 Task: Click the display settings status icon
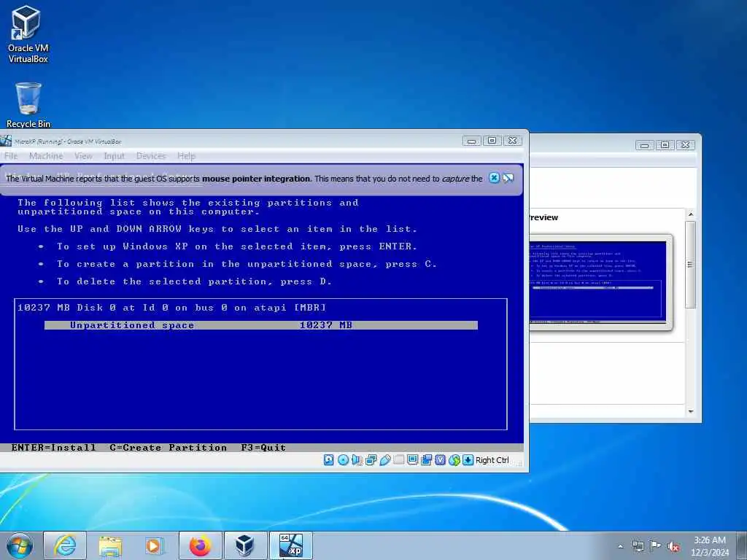coord(413,460)
